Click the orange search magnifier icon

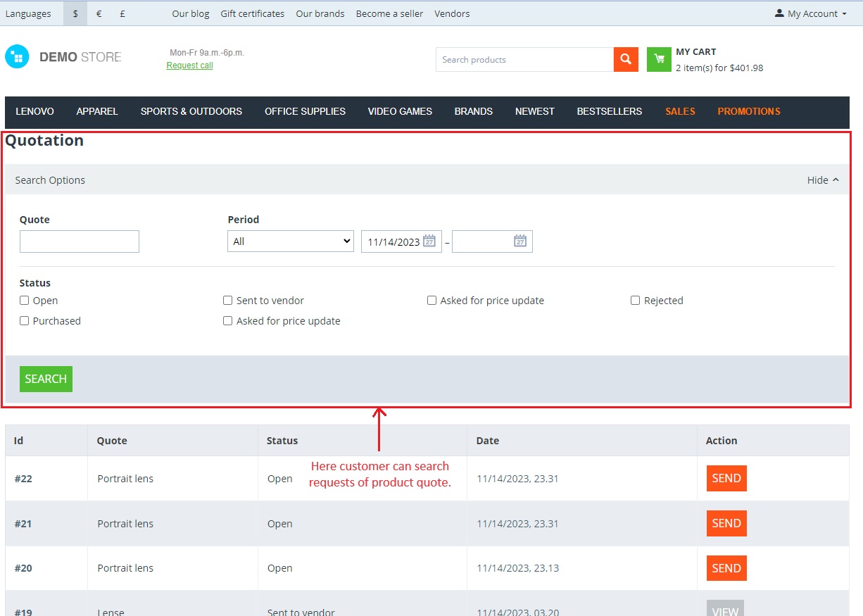[626, 59]
